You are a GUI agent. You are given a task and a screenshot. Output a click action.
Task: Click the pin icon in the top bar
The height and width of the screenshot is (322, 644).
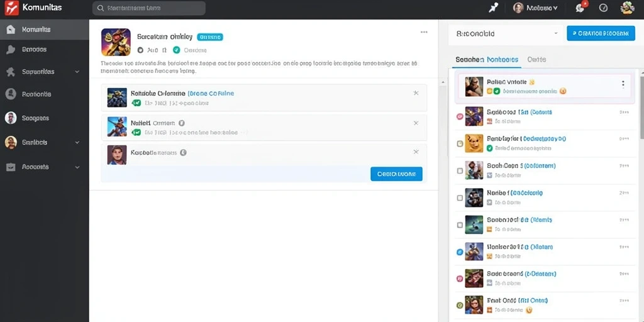tap(493, 8)
